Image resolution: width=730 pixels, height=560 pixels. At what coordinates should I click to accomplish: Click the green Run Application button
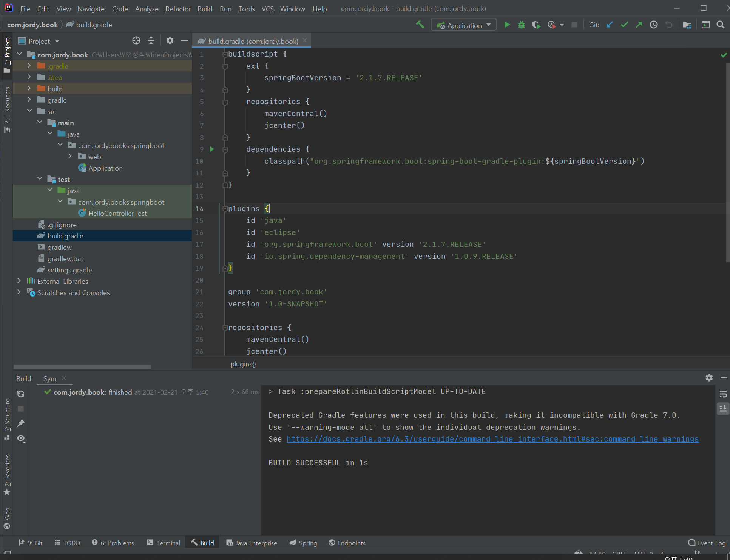coord(507,25)
